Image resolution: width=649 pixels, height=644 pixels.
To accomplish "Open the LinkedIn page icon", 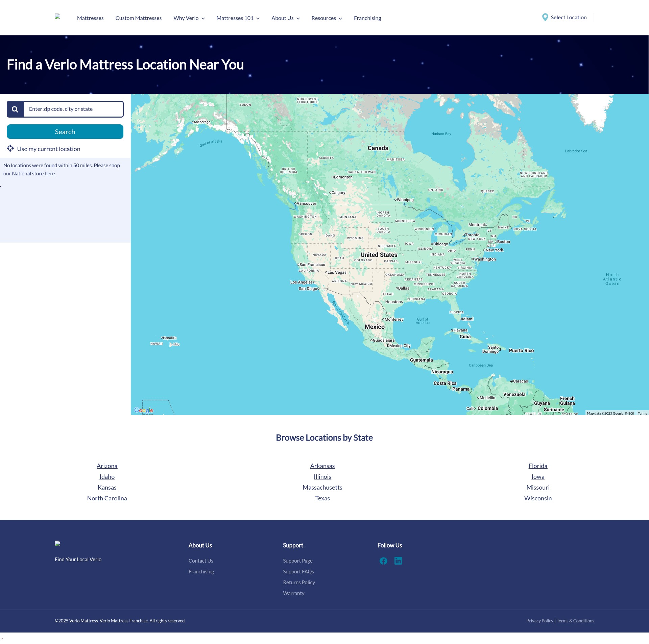I will [x=398, y=561].
